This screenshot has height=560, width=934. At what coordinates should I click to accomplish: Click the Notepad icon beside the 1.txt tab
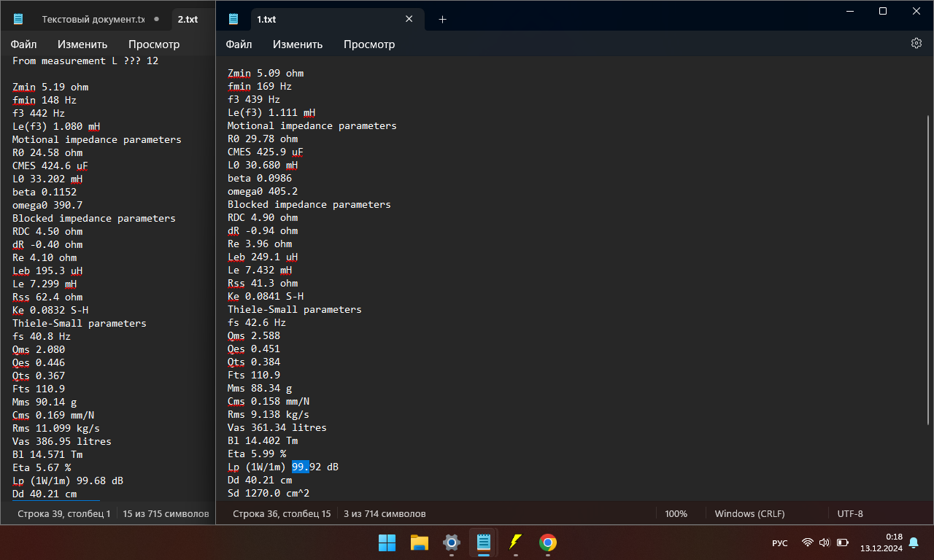[233, 20]
